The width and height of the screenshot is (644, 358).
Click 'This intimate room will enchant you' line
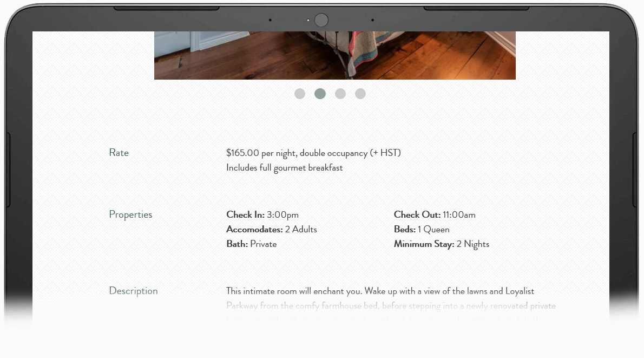(x=380, y=291)
